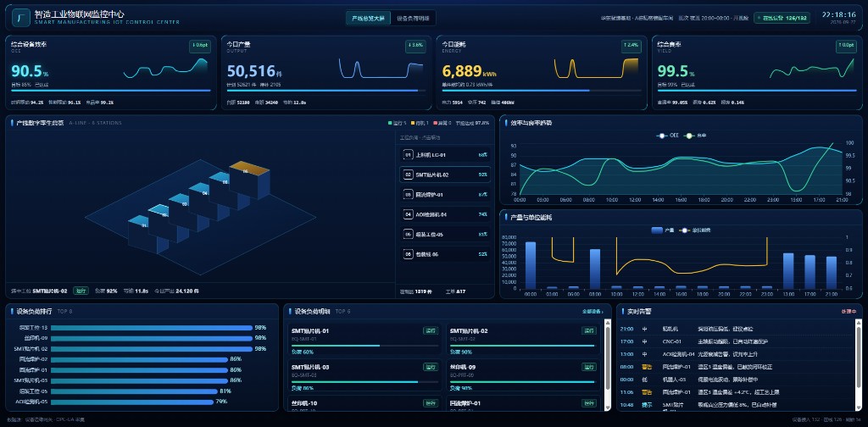Toggle the OEE series in the trend legend
Screen dimensions: 868x427
[667, 136]
